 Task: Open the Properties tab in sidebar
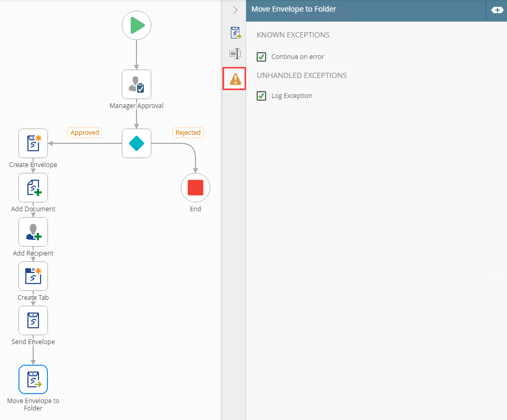click(x=235, y=53)
